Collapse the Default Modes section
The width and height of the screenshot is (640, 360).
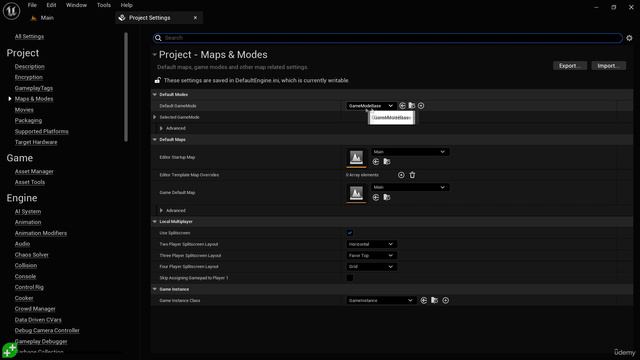[155, 94]
